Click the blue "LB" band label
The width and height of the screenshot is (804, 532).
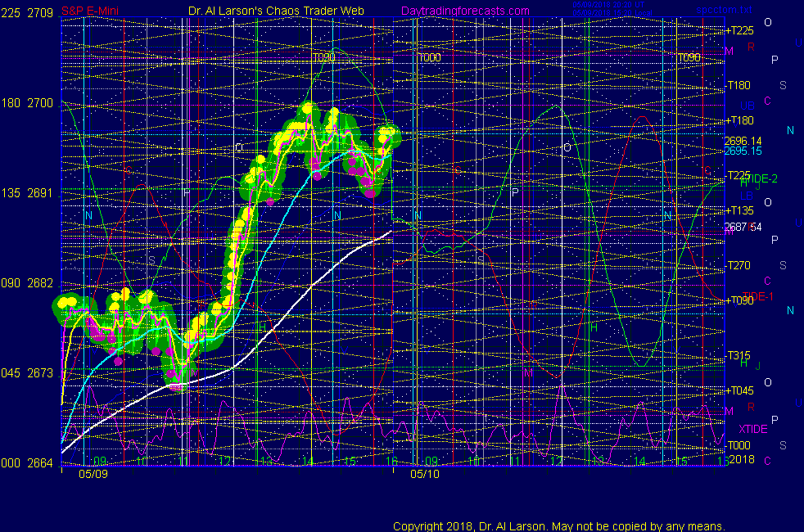(747, 196)
